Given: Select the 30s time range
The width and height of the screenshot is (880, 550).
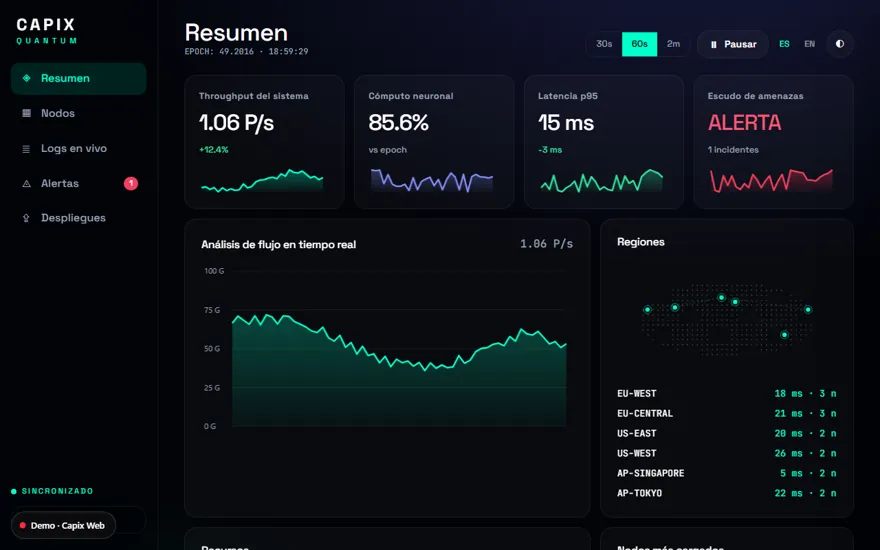Looking at the screenshot, I should click(604, 44).
